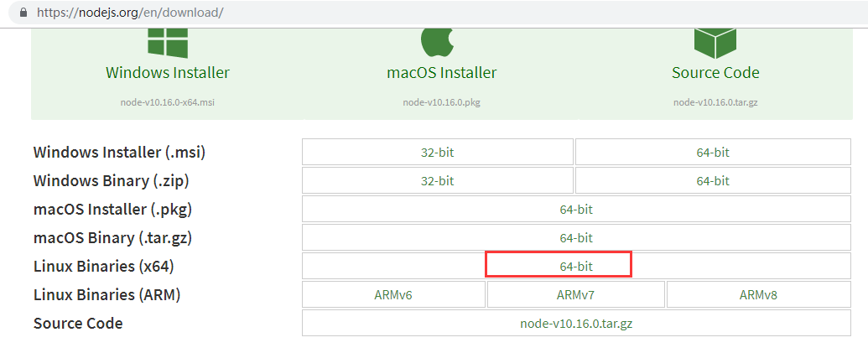Download Windows Binary (.zip) 64-bit
Viewport: 868px width, 353px height.
click(713, 181)
